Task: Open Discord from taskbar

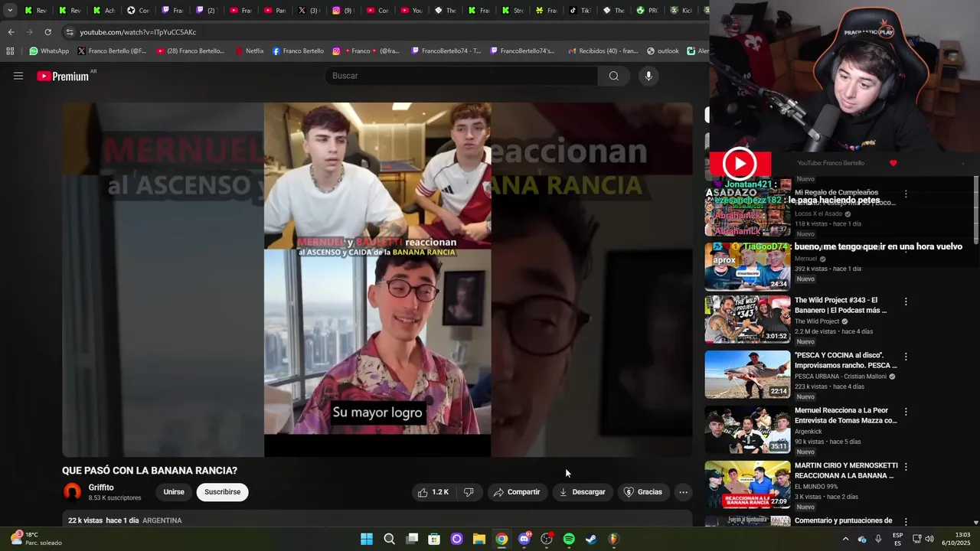Action: coord(524,539)
